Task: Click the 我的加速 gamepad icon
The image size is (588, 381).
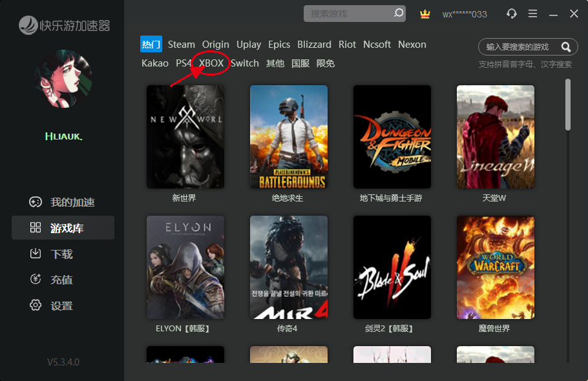Action: 36,202
